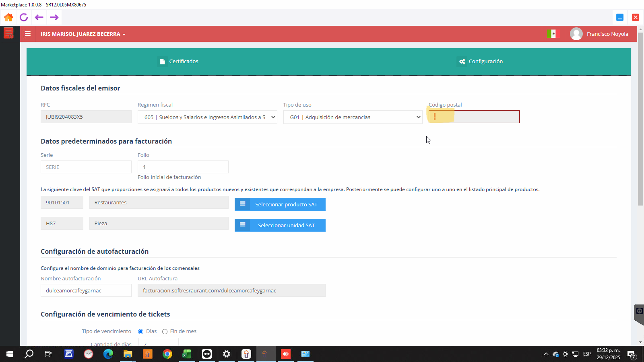644x362 pixels.
Task: Click the Francisco Noyola user name
Action: tap(607, 34)
